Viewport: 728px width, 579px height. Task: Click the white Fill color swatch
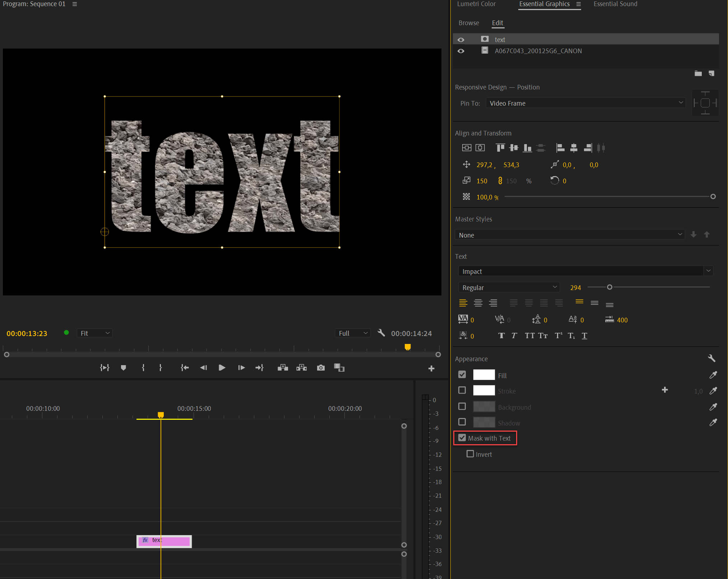(484, 374)
